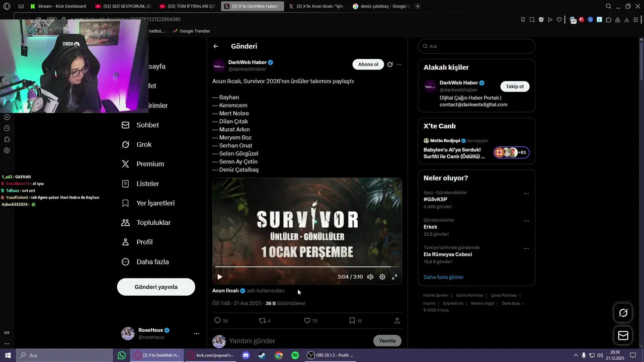Open Topluluklar communities page
This screenshot has width=644, height=362.
(x=146, y=222)
